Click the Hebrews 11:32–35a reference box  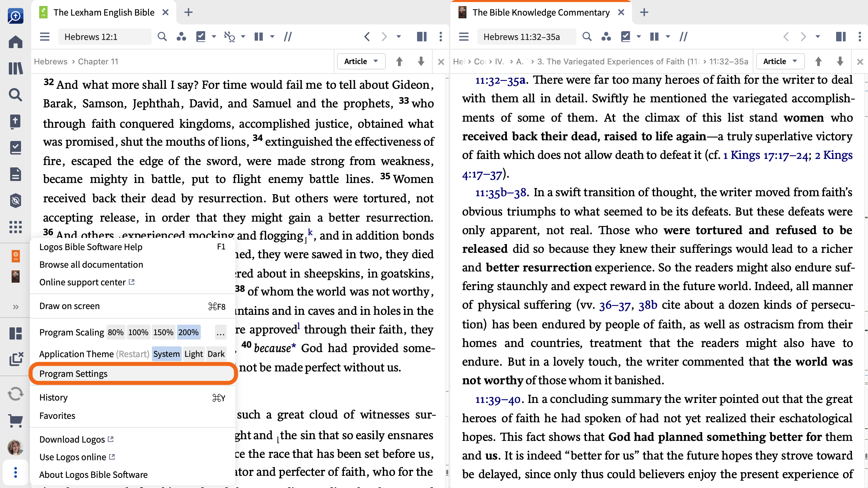coord(527,37)
